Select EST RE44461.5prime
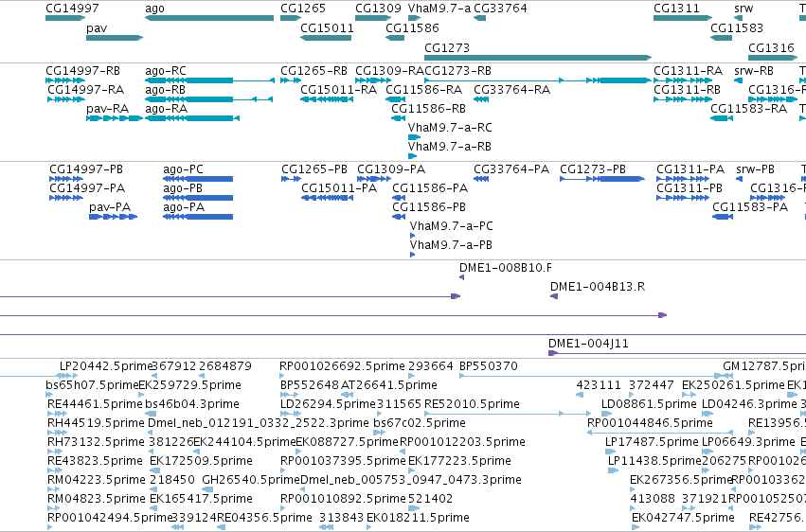 point(95,404)
